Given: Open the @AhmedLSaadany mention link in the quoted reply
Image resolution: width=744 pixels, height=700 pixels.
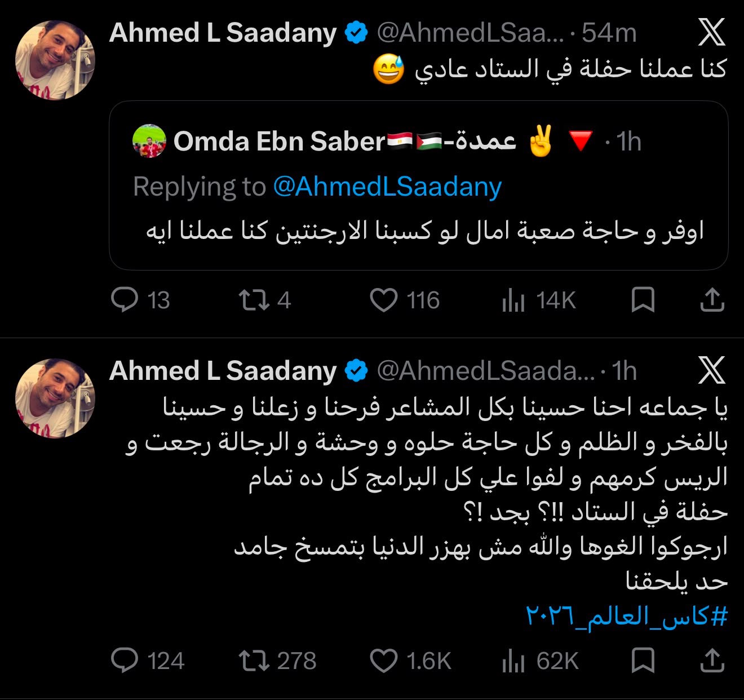Looking at the screenshot, I should click(387, 187).
